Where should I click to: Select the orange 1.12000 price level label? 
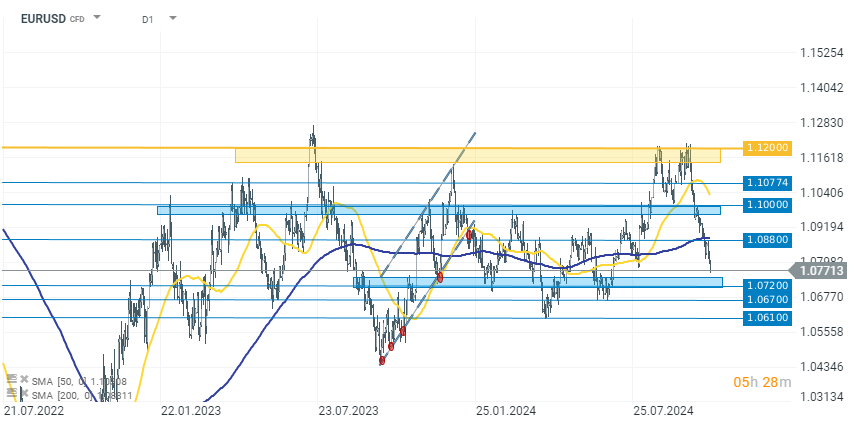coord(767,147)
